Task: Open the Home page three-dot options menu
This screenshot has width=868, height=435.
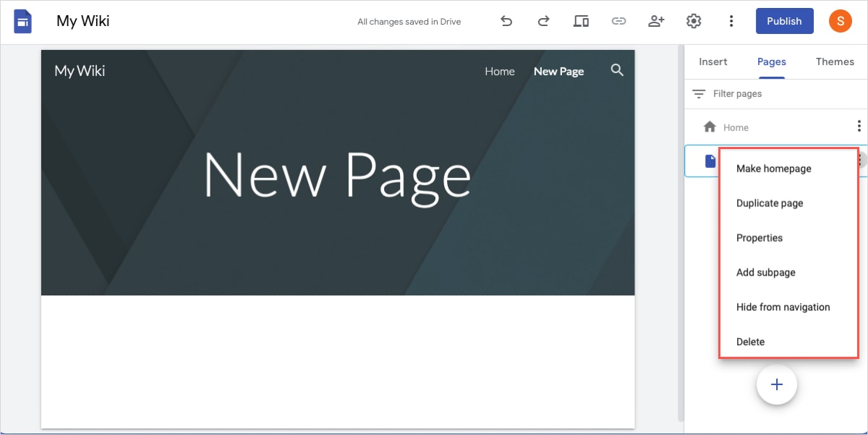Action: [x=859, y=127]
